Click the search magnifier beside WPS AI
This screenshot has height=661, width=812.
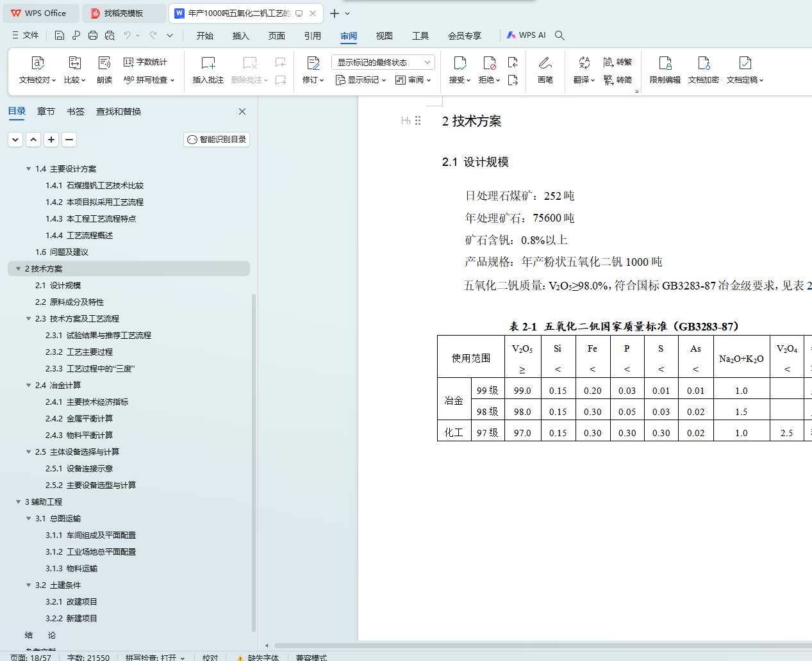tap(559, 35)
